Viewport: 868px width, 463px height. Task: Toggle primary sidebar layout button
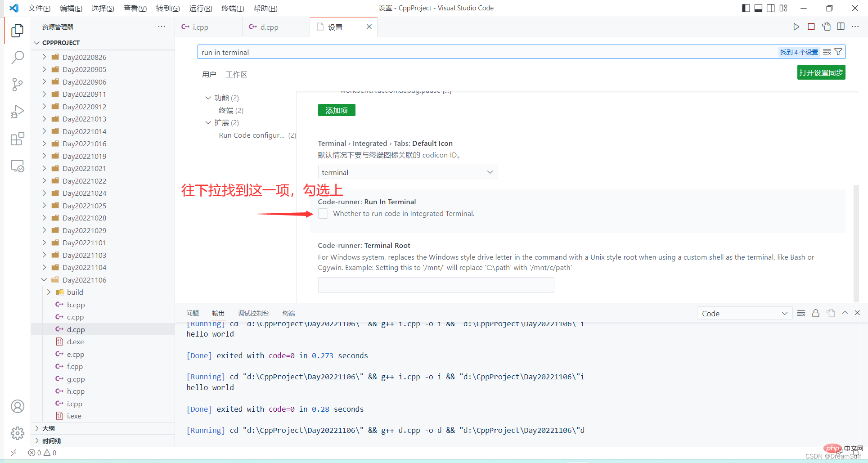click(x=746, y=8)
